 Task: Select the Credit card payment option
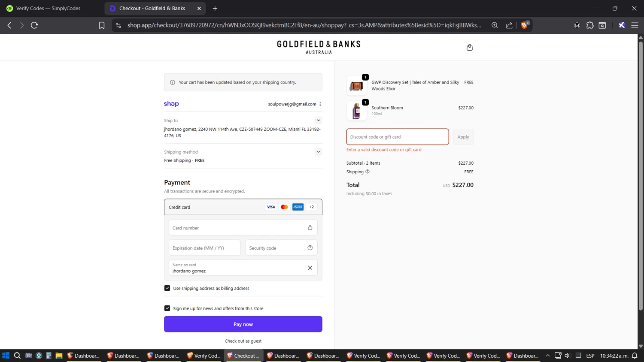(243, 207)
